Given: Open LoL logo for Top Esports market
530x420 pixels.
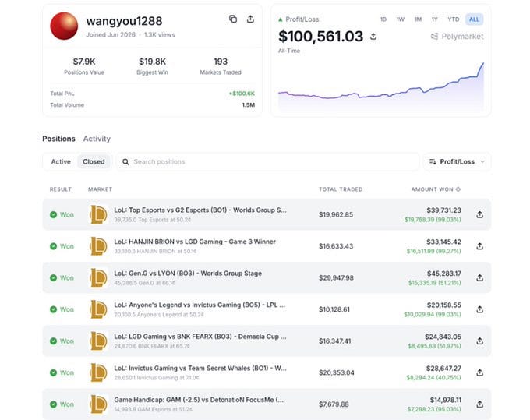Looking at the screenshot, I should click(x=98, y=214).
